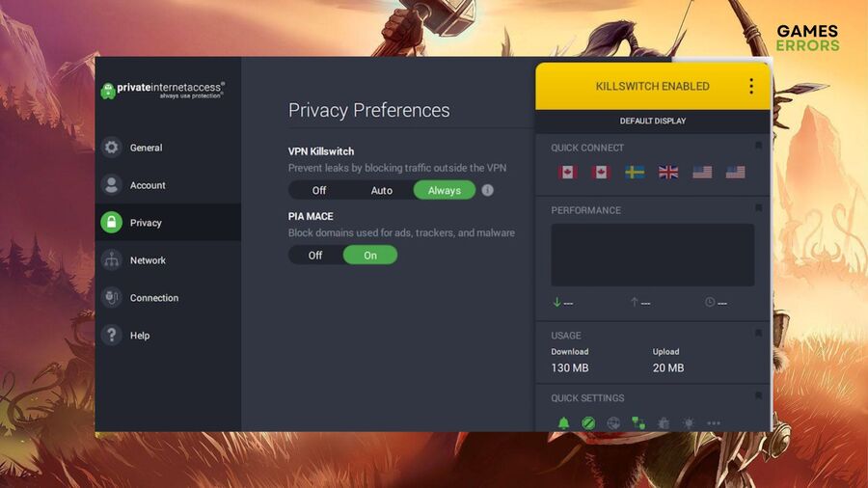The width and height of the screenshot is (868, 488).
Task: Toggle notifications bell in Quick Settings
Action: pos(563,423)
